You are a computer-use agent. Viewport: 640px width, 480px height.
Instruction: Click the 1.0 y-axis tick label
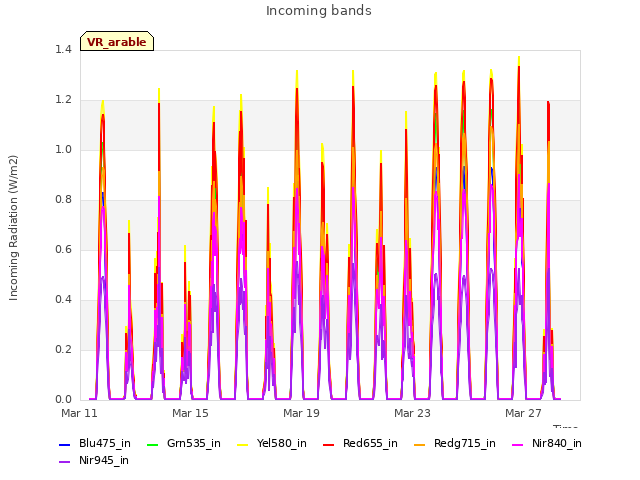tap(63, 150)
